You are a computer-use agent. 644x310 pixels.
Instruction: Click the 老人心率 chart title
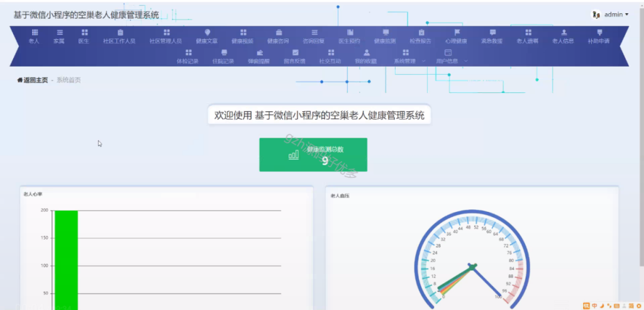(x=33, y=194)
